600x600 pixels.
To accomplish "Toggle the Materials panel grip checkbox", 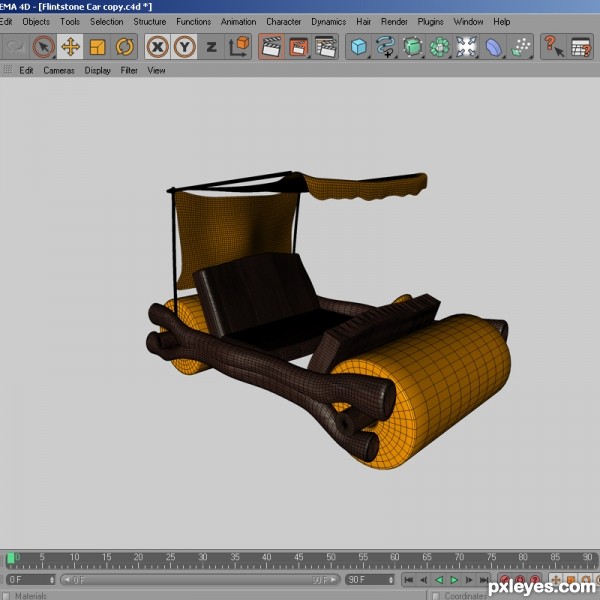I will click(6, 596).
